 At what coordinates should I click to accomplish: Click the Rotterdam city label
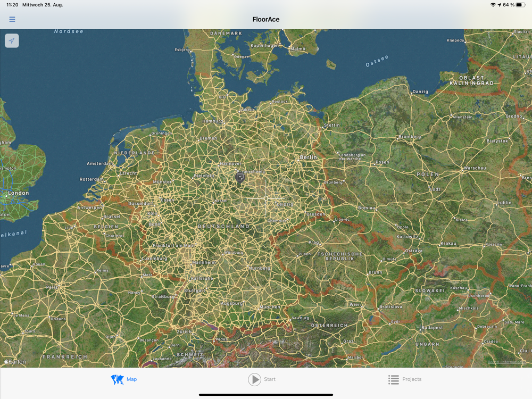92,179
